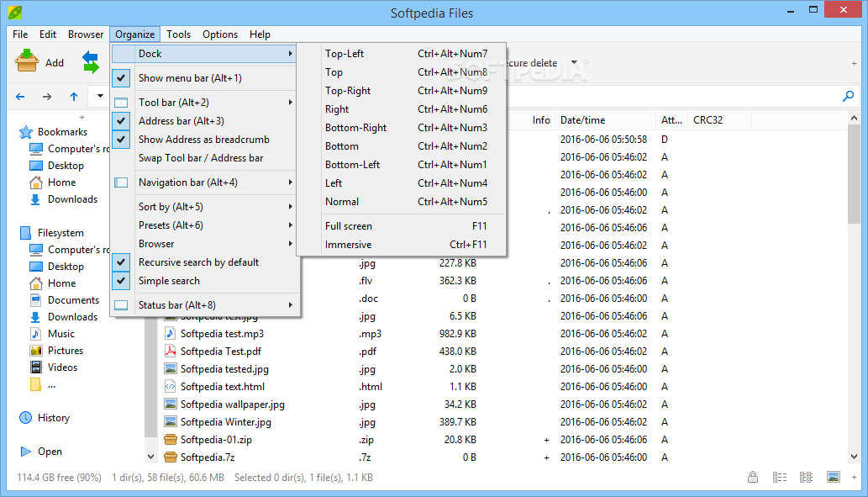The image size is (868, 497).
Task: Click the 114.4 GB free status text
Action: click(59, 477)
